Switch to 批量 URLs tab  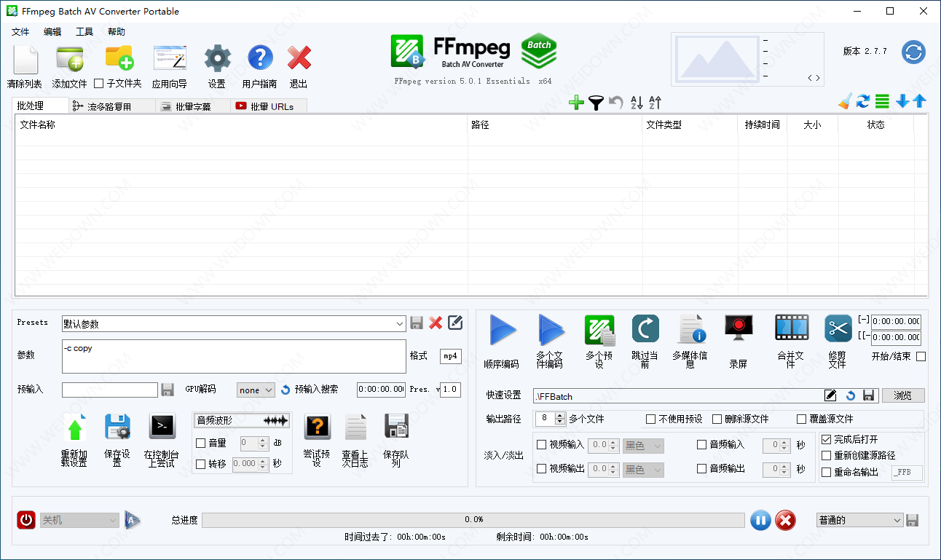pyautogui.click(x=269, y=106)
